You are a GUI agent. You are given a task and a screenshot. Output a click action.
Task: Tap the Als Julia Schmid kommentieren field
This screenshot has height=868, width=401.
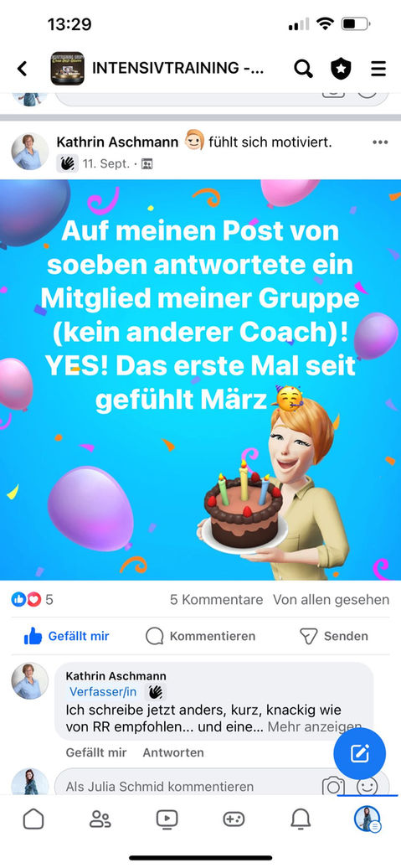click(x=188, y=786)
